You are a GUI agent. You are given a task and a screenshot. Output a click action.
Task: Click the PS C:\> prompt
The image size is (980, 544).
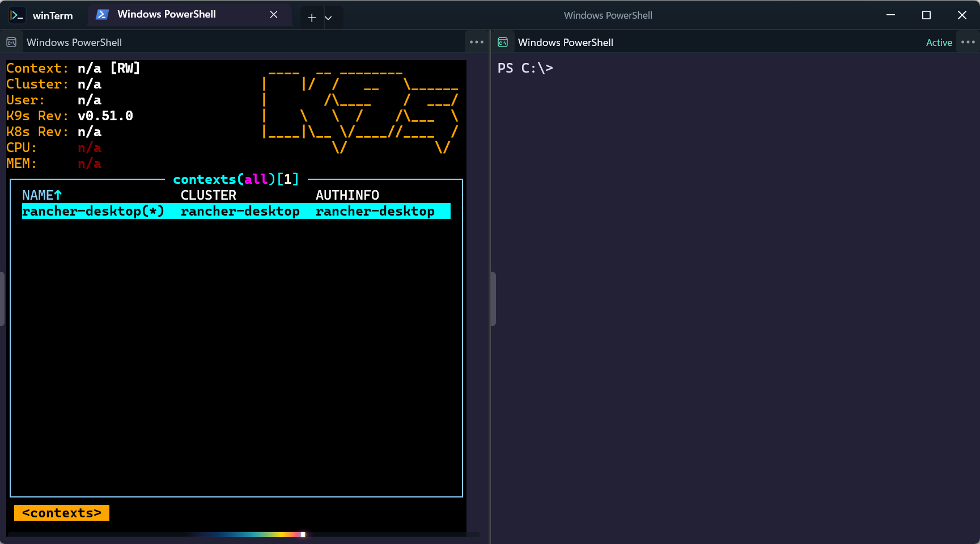pyautogui.click(x=525, y=68)
